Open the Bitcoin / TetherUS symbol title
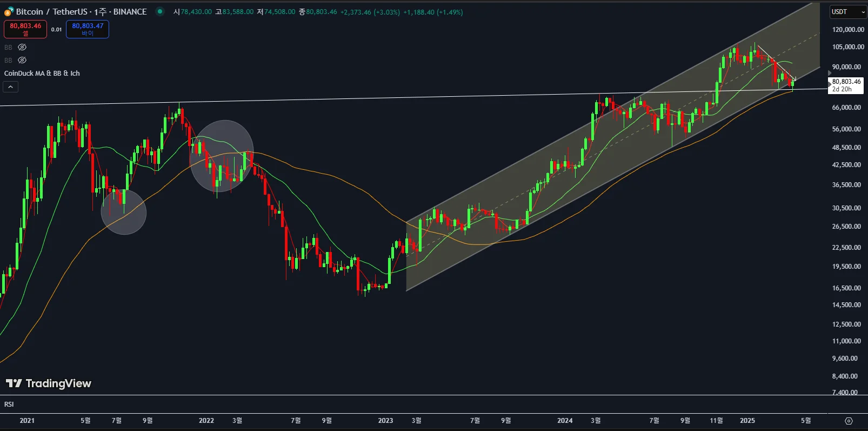This screenshot has width=868, height=431. (x=81, y=11)
